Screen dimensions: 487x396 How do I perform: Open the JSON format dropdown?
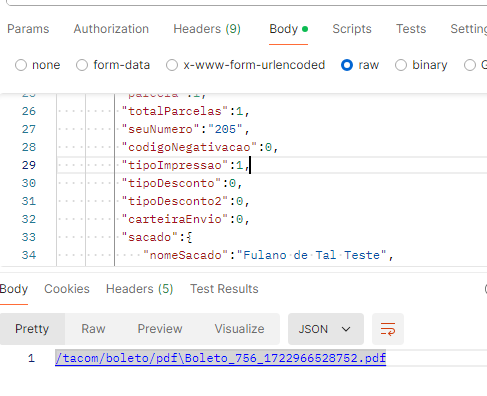tap(326, 329)
